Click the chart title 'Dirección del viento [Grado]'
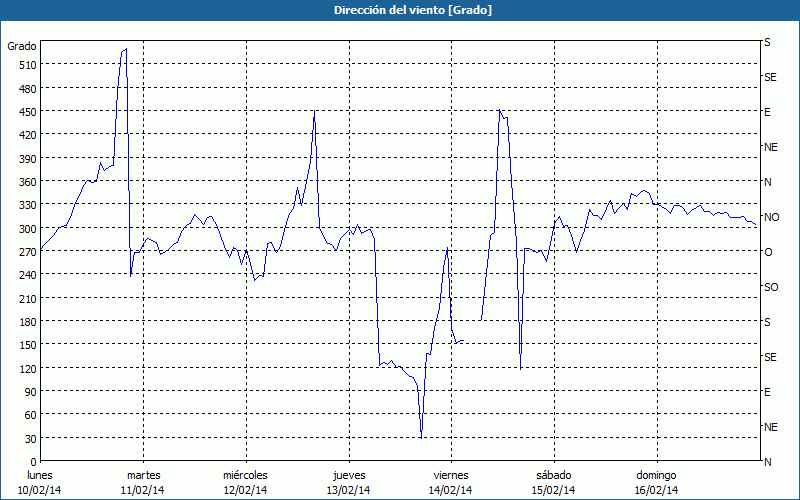This screenshot has width=800, height=500. (x=399, y=10)
